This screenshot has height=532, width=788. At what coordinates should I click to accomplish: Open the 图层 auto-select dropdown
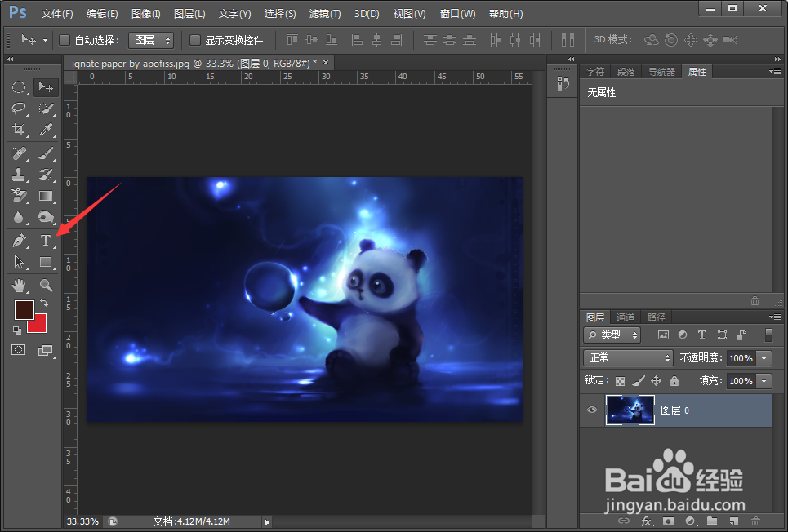click(151, 40)
